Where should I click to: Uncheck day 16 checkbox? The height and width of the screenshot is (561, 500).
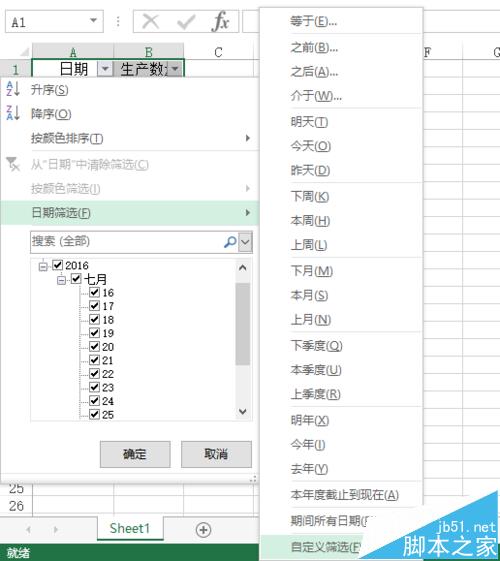click(x=94, y=292)
